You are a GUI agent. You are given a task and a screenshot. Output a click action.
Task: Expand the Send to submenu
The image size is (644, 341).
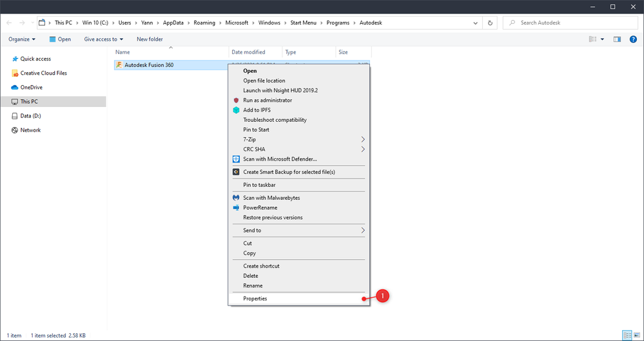299,230
